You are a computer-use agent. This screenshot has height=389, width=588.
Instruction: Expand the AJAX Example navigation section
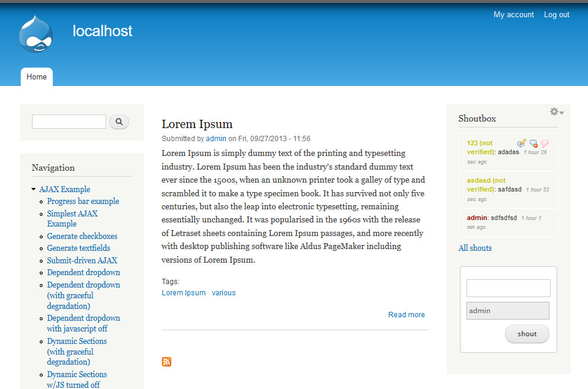point(34,189)
